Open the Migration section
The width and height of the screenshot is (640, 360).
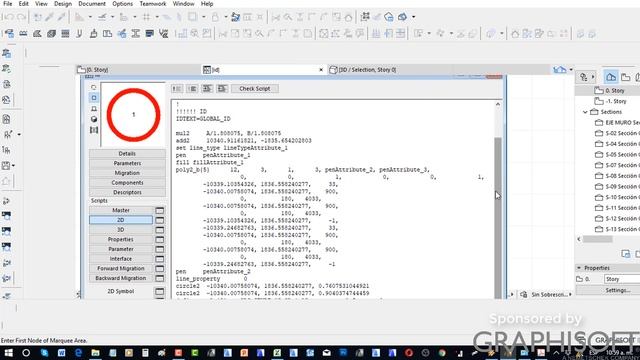127,173
